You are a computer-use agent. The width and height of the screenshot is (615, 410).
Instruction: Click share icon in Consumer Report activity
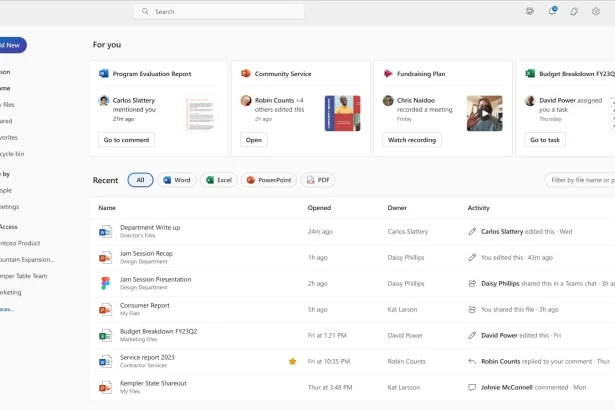pyautogui.click(x=472, y=309)
